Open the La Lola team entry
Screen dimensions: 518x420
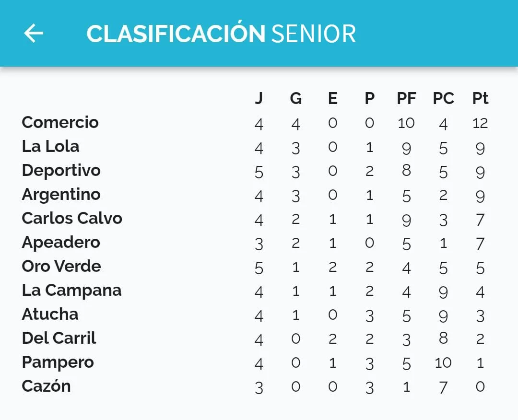50,146
